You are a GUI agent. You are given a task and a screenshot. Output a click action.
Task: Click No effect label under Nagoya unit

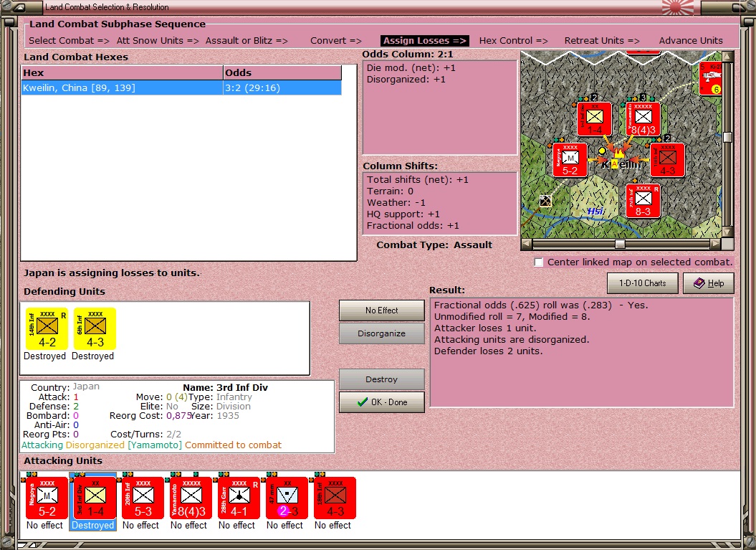(x=45, y=525)
